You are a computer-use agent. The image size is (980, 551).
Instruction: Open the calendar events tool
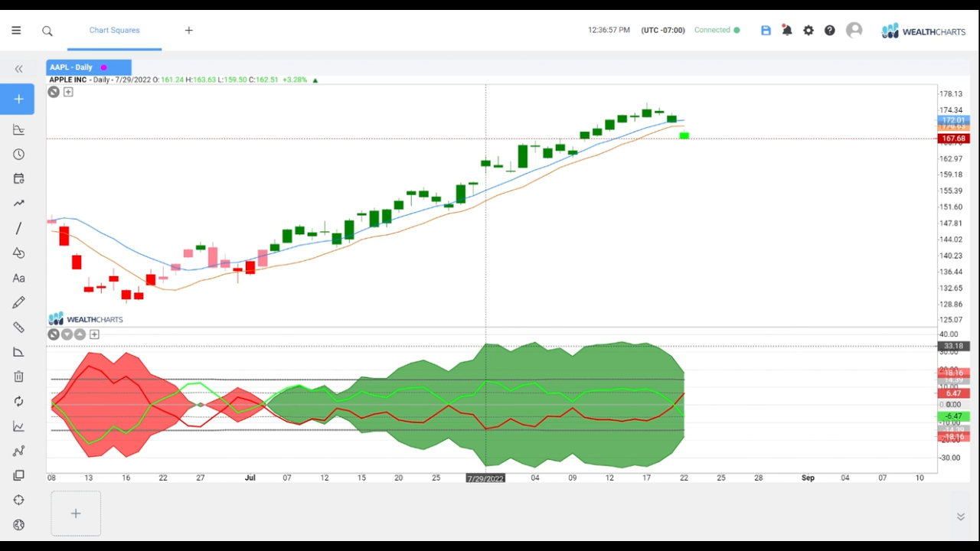[x=18, y=179]
